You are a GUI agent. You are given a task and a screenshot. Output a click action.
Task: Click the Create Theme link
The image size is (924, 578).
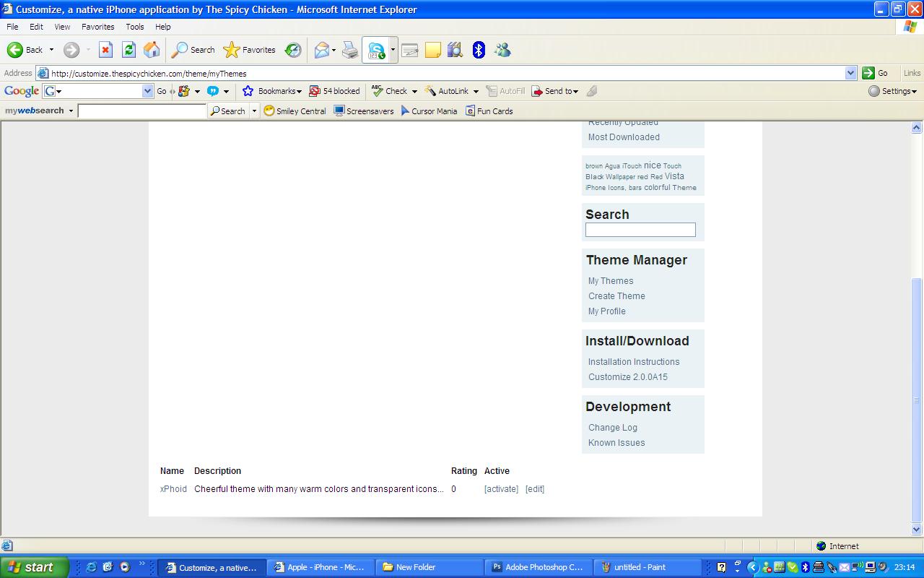point(616,296)
